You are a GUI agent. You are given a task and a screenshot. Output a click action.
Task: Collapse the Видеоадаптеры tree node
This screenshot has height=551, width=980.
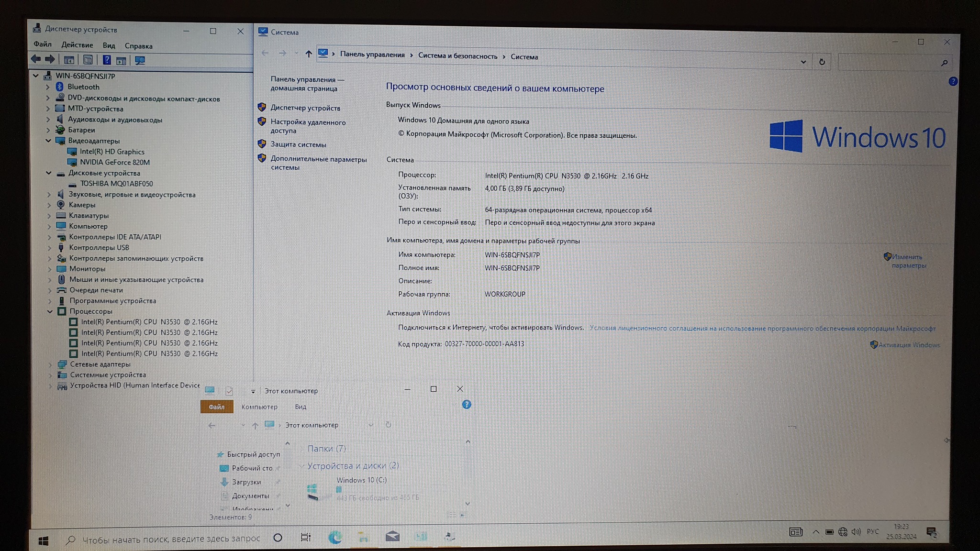[x=48, y=141]
